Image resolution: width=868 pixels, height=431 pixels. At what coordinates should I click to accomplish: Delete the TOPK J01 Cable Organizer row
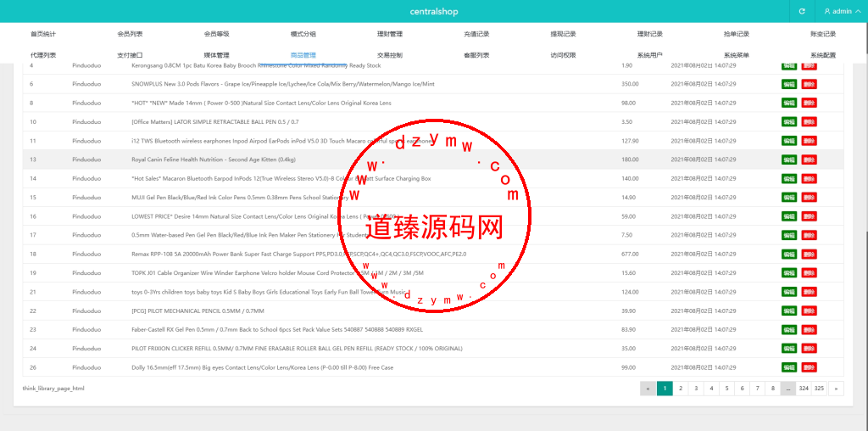pyautogui.click(x=809, y=273)
